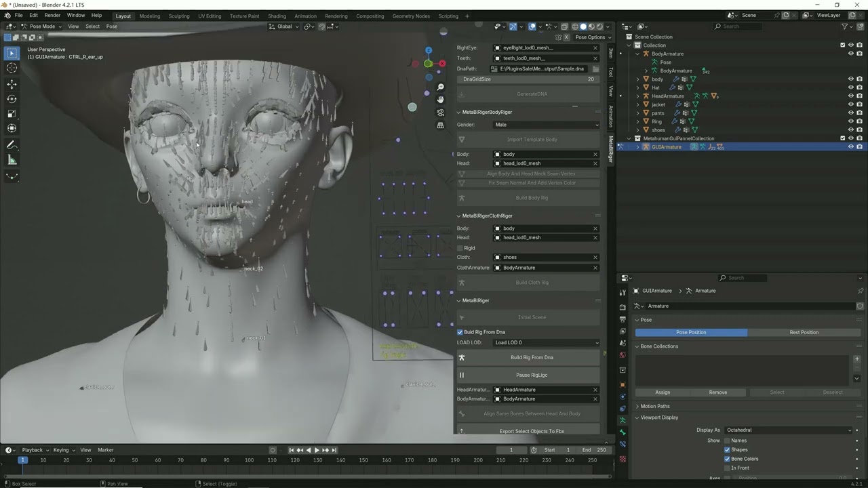
Task: Disable Shapes display checkbox
Action: (727, 449)
